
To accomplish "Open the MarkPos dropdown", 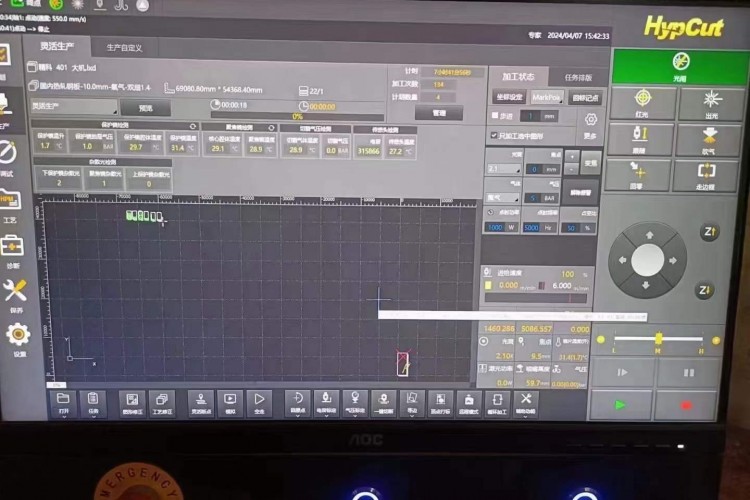I will tap(546, 98).
